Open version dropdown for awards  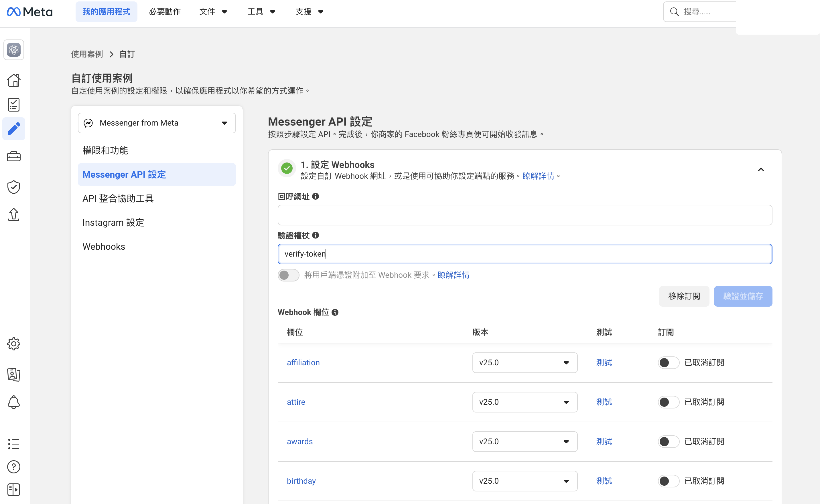coord(525,442)
